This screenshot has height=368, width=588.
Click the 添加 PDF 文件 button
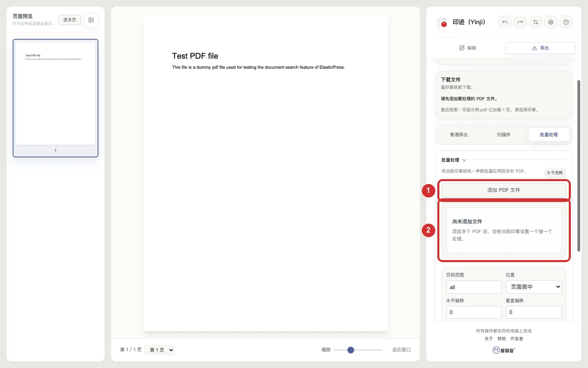click(x=504, y=190)
